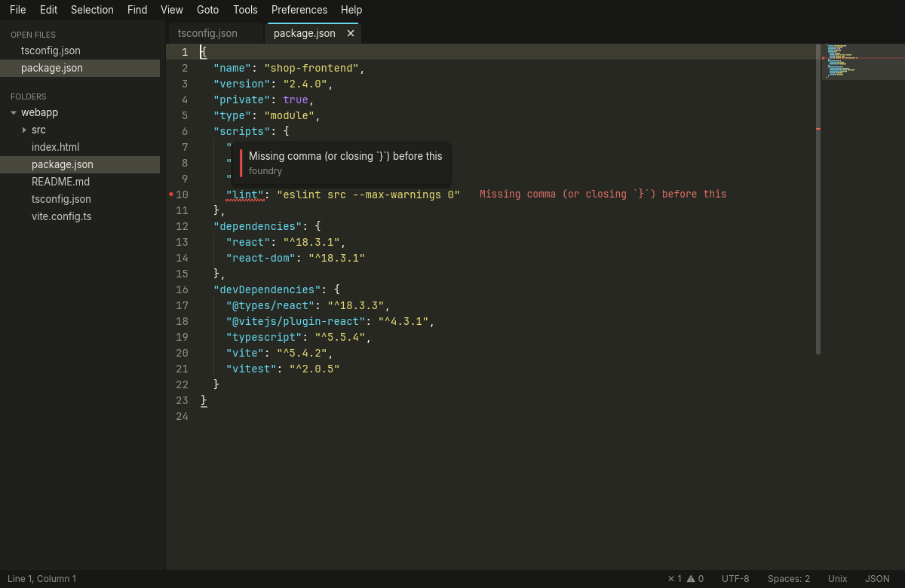Image resolution: width=905 pixels, height=588 pixels.
Task: Open the File menu
Action: point(18,10)
